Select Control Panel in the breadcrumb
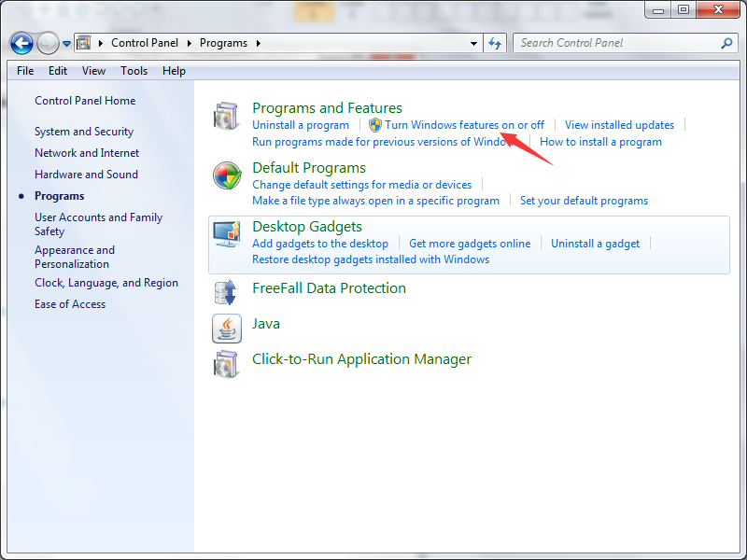 coord(145,43)
